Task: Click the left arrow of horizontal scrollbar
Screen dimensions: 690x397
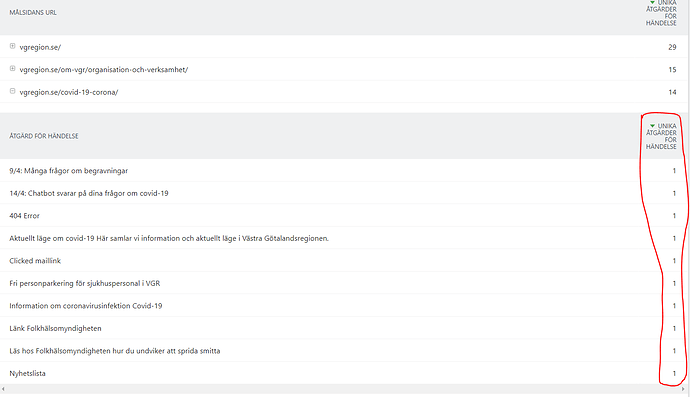Action: [3, 389]
